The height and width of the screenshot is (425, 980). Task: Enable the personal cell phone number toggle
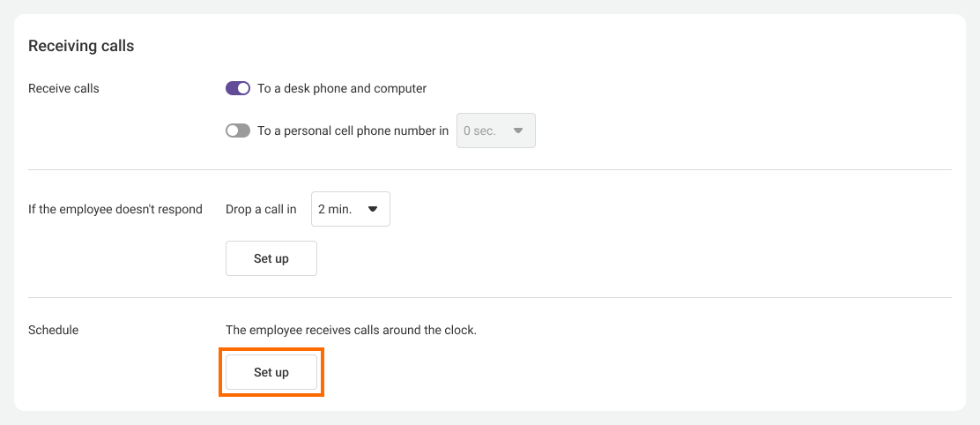pos(238,130)
